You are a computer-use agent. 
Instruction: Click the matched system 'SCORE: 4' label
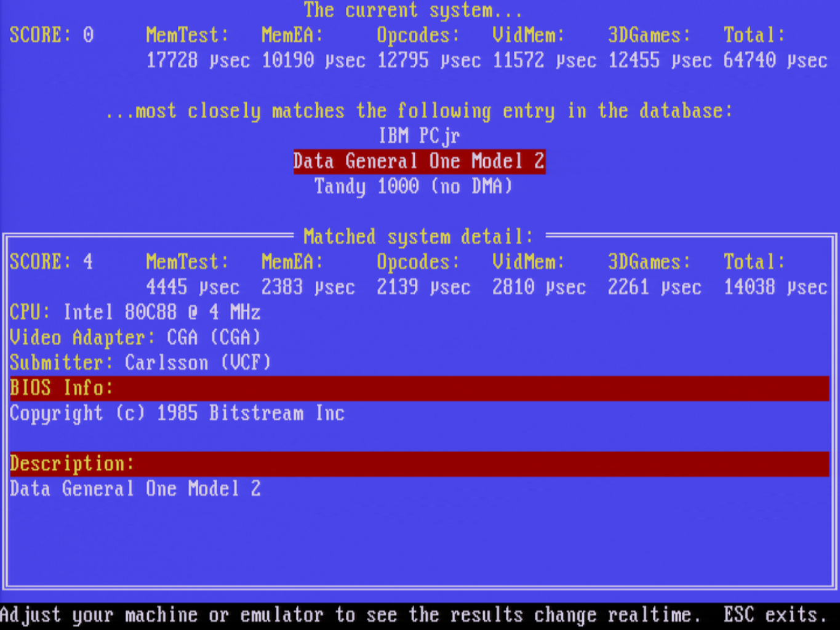52,262
